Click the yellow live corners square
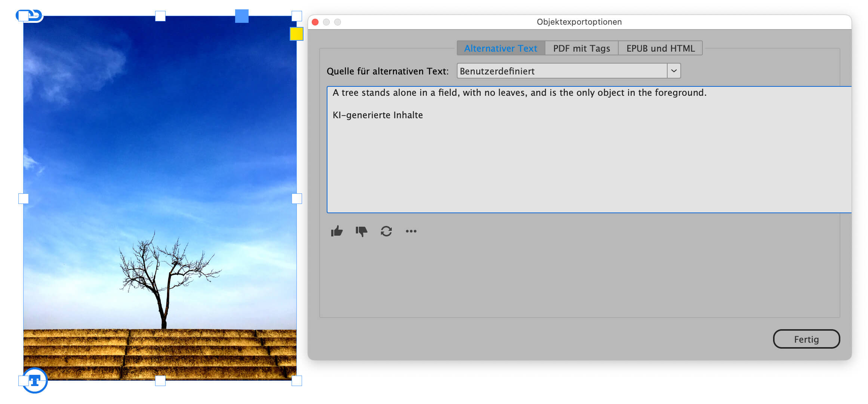The image size is (868, 404). 296,34
